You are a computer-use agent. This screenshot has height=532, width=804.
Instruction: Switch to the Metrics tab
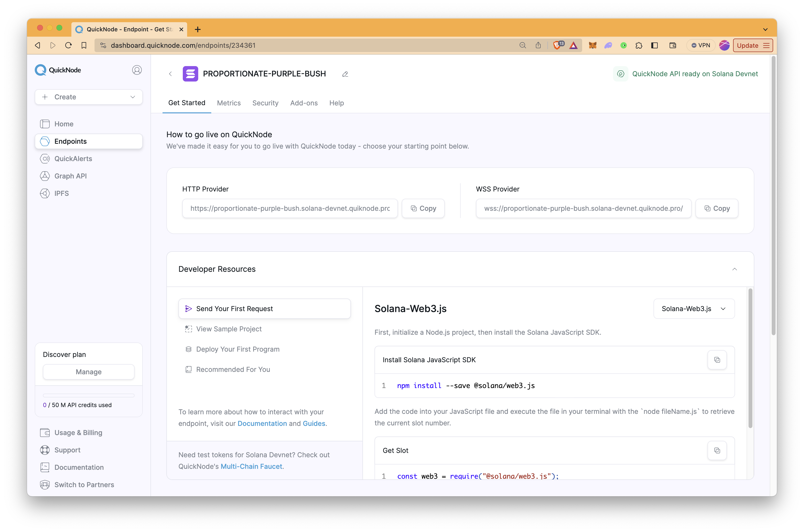pos(229,103)
